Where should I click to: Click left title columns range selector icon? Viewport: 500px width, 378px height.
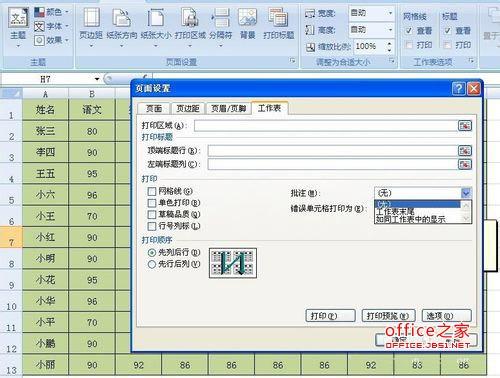[465, 164]
